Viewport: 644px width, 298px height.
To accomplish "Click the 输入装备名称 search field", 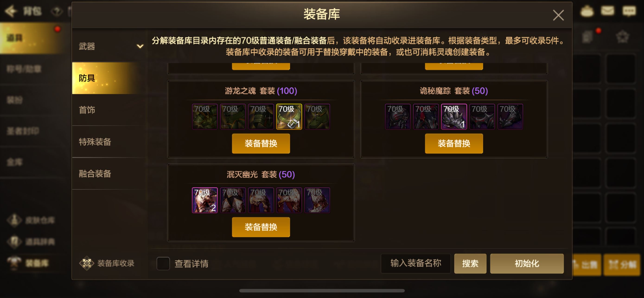I will pos(415,263).
